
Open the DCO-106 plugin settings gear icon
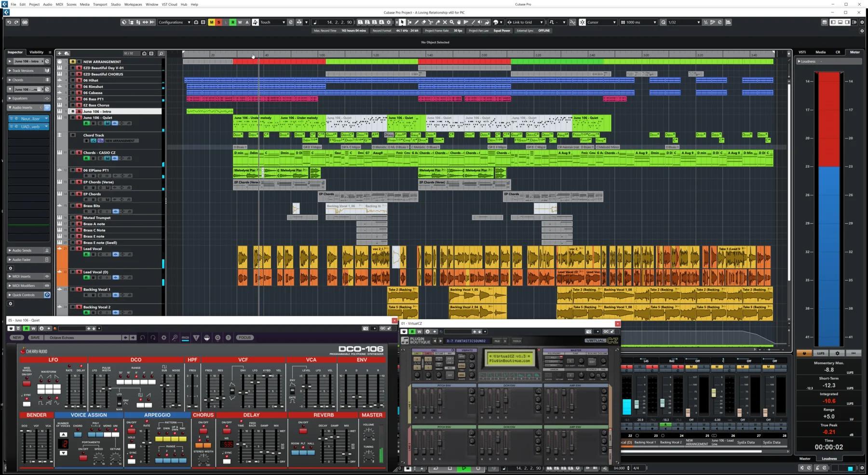pos(164,338)
